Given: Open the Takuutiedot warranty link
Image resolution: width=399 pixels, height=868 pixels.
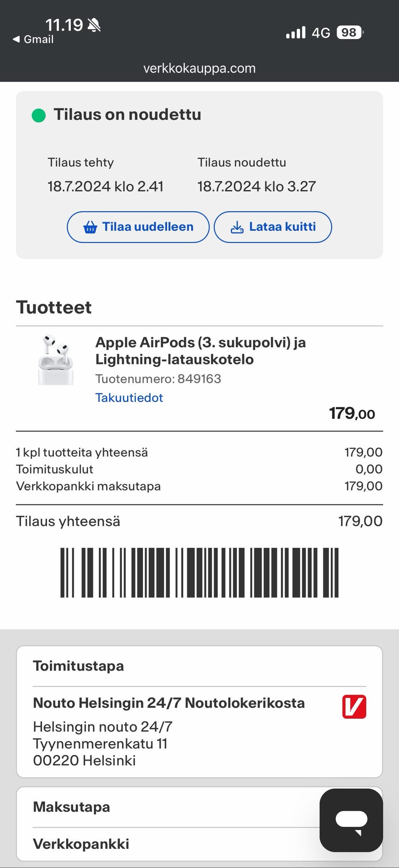Looking at the screenshot, I should [129, 398].
